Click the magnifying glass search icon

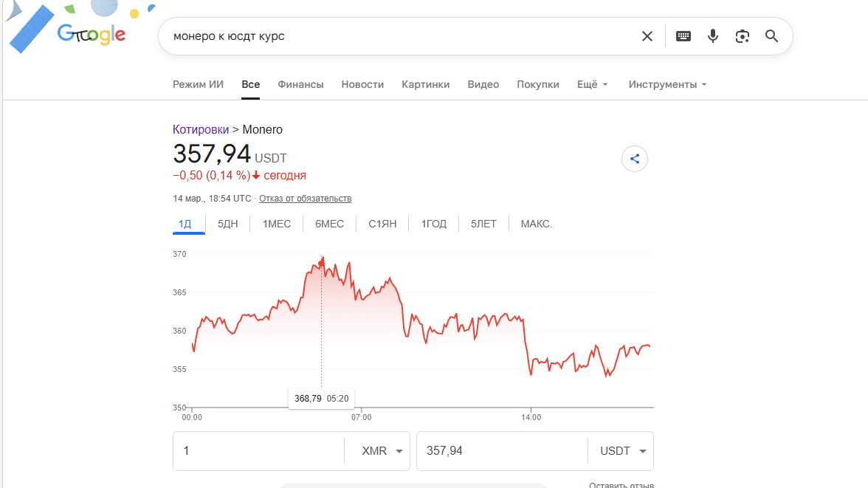pyautogui.click(x=771, y=35)
